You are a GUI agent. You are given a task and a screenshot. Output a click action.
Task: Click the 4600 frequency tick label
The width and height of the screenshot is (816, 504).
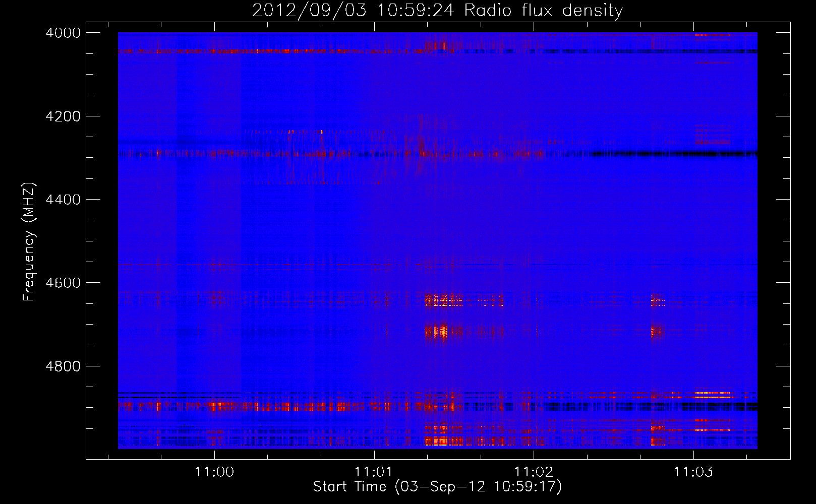pos(63,283)
